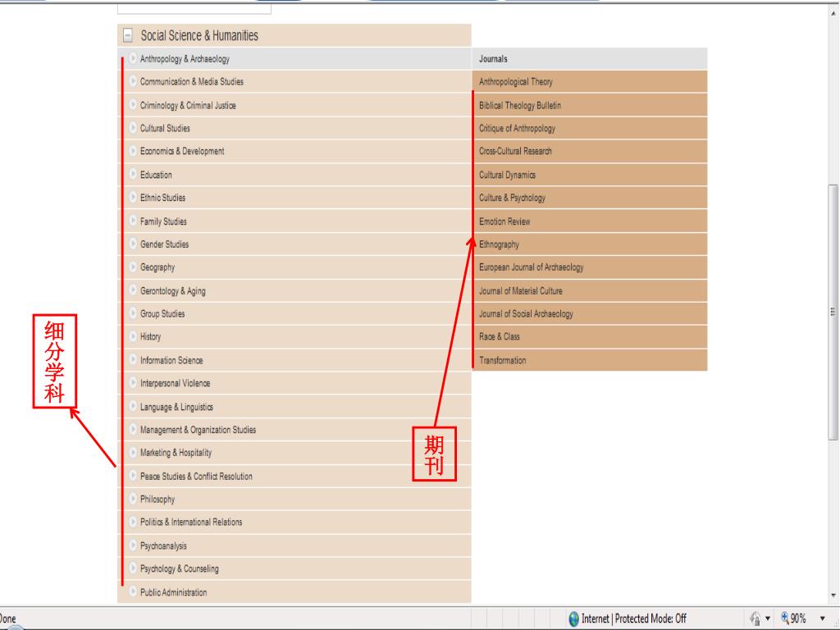Screen dimensions: 840x630
Task: Open the Gerontology & Aging subject
Action: point(172,291)
